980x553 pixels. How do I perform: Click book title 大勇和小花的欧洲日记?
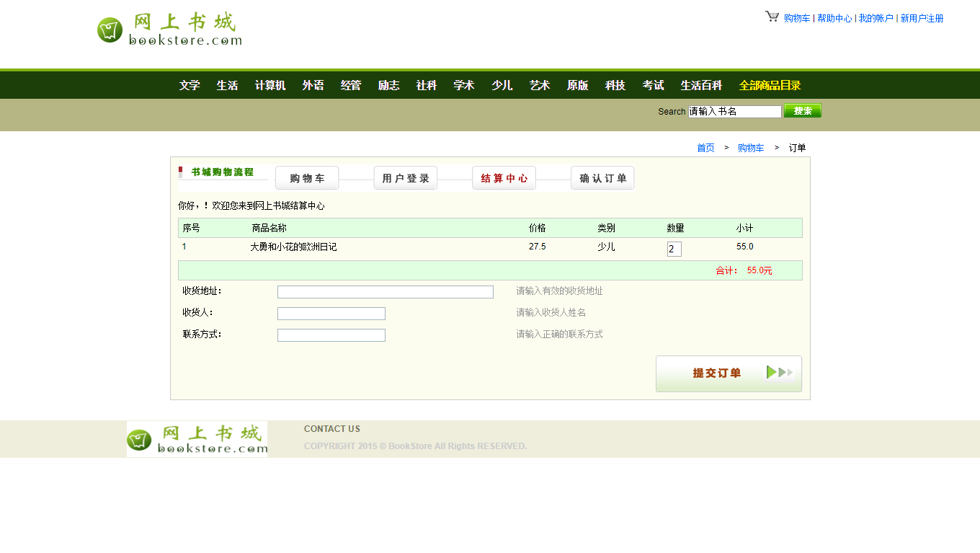pyautogui.click(x=293, y=247)
